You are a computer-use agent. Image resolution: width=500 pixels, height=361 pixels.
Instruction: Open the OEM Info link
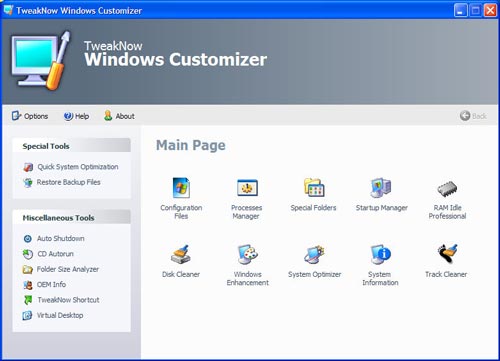click(x=51, y=285)
